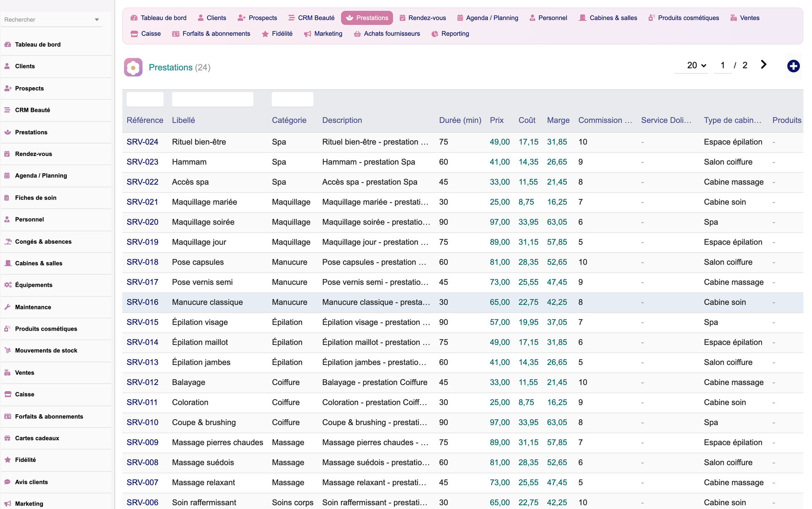Click the Catégorie filter input field
The width and height of the screenshot is (812, 509).
point(292,99)
